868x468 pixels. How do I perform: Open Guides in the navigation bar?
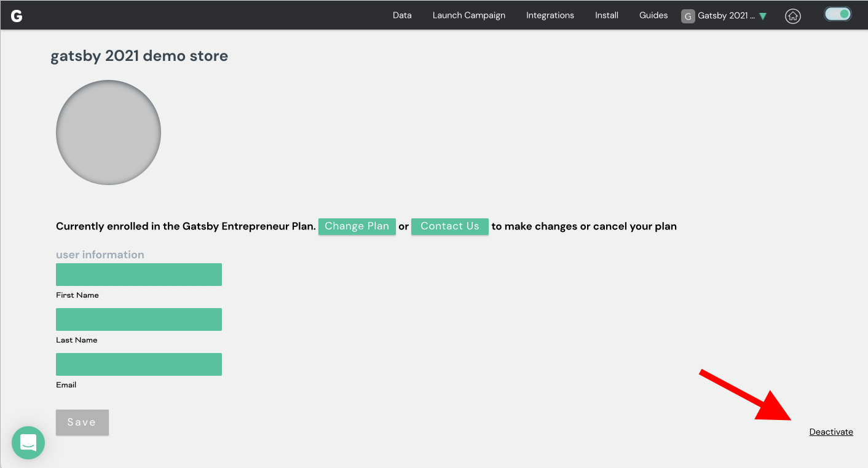click(653, 15)
